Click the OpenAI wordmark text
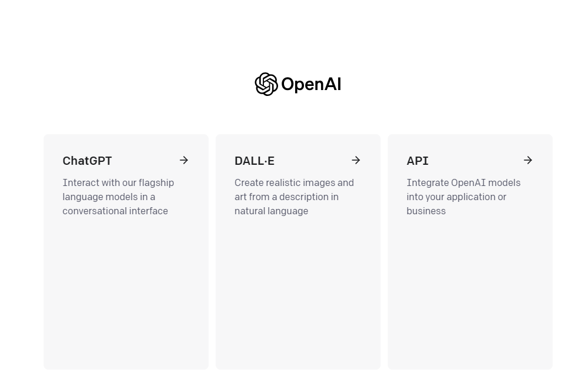 coord(311,85)
